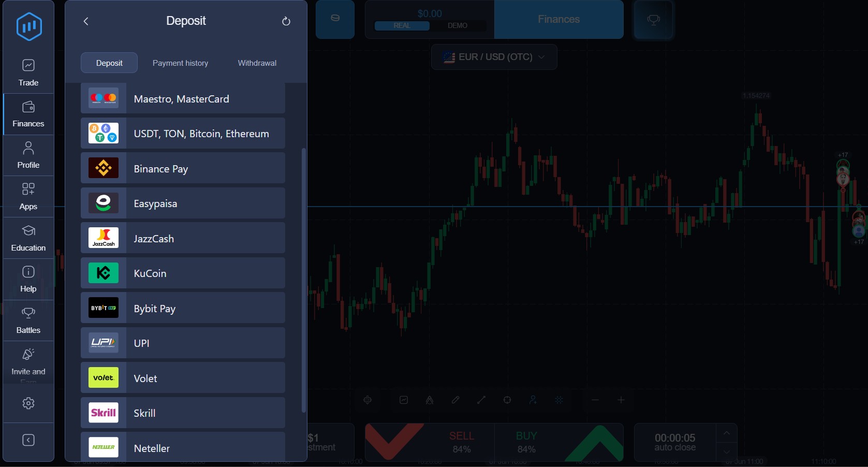Select Neteller deposit option
868x467 pixels.
[183, 447]
